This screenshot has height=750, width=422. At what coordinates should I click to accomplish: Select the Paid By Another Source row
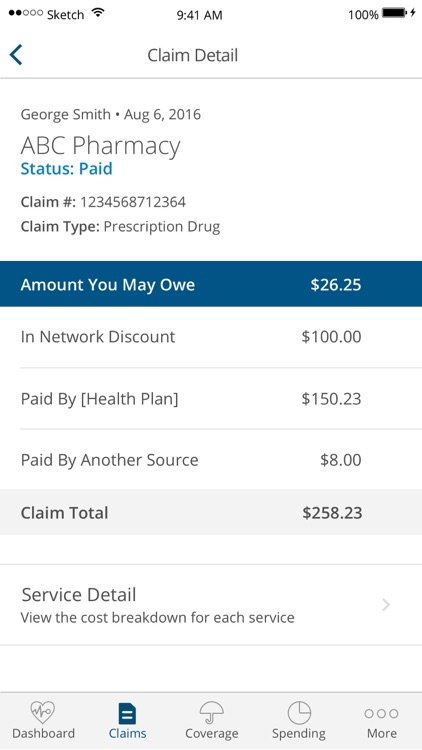pyautogui.click(x=211, y=460)
